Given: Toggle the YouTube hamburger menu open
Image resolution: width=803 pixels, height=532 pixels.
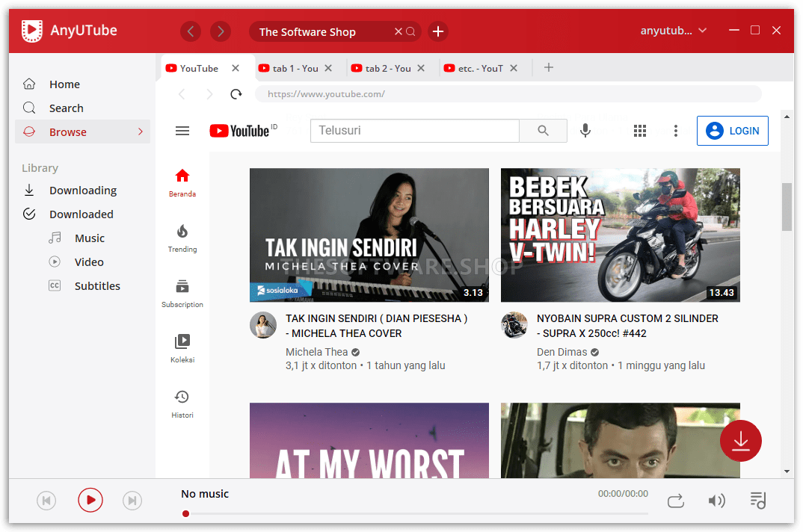Looking at the screenshot, I should click(x=182, y=130).
